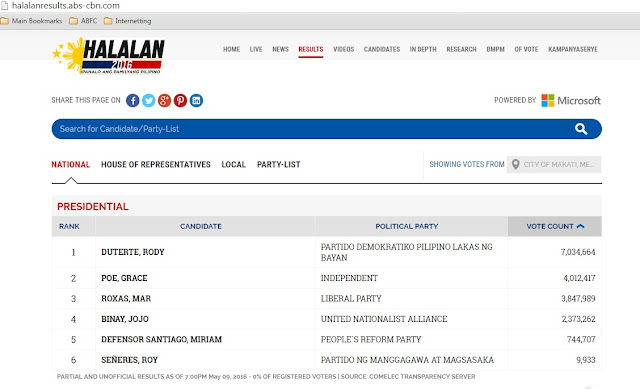
Task: Sort by Rank column header
Action: [x=69, y=226]
